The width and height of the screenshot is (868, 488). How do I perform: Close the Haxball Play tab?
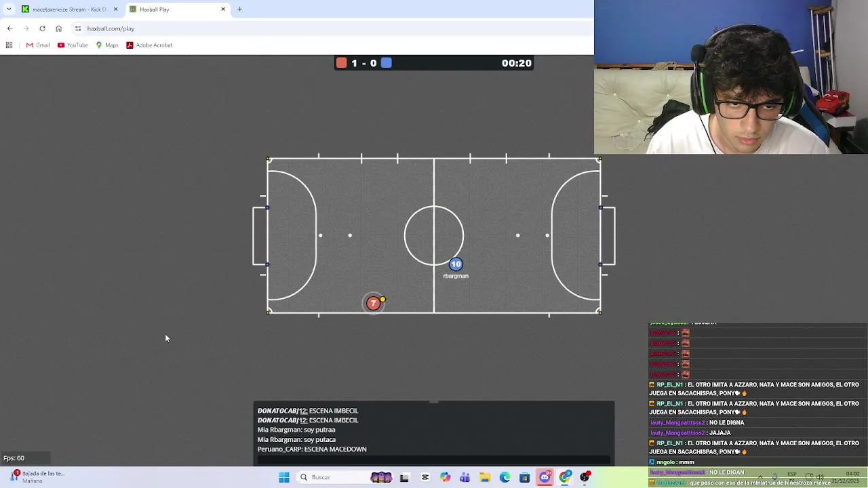tap(223, 9)
